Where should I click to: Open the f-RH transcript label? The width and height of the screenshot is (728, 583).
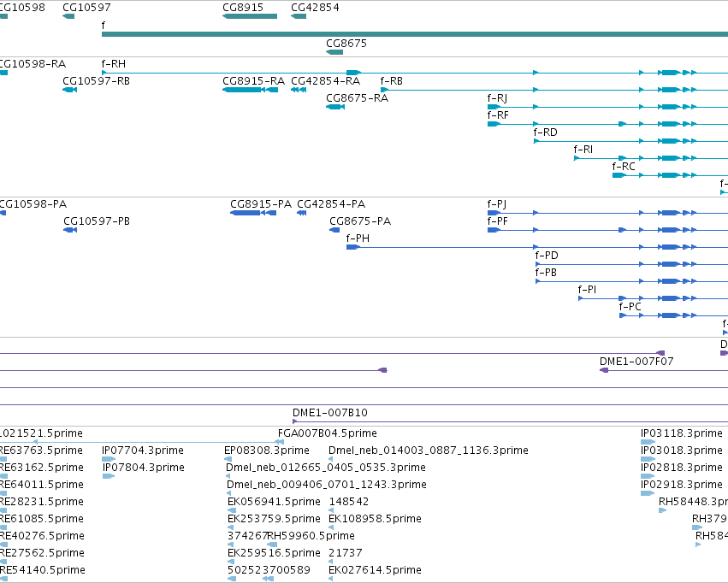114,64
